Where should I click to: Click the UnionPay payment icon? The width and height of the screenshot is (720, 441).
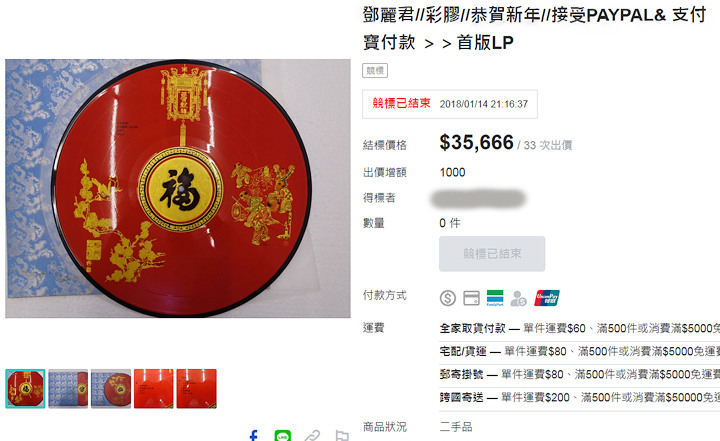tap(546, 298)
